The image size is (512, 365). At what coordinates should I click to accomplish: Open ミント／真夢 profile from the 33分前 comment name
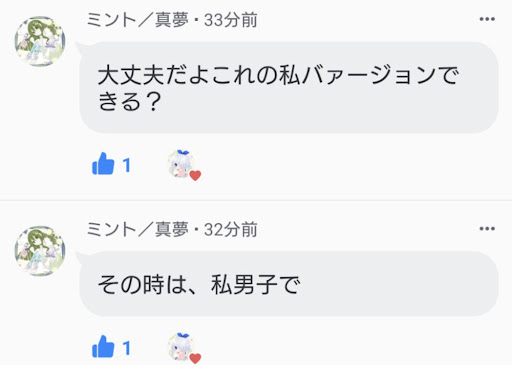138,20
